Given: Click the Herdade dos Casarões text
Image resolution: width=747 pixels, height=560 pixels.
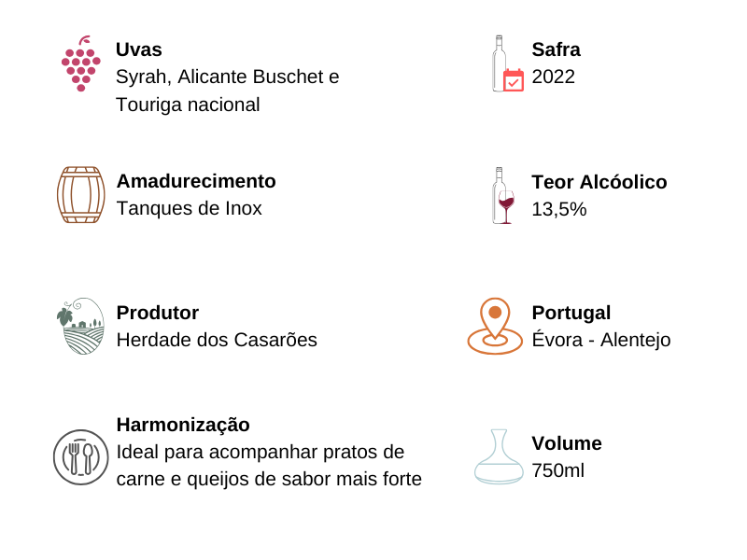Looking at the screenshot, I should pos(217,340).
